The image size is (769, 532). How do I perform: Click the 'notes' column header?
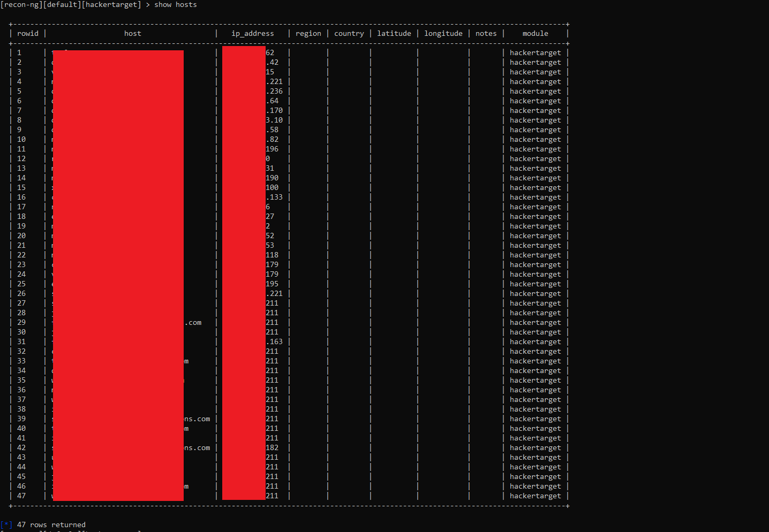click(x=486, y=33)
